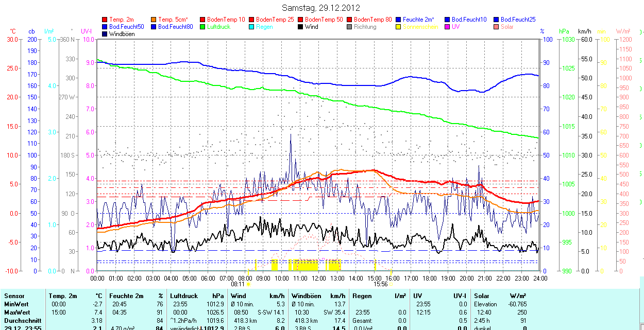Image resolution: width=644 pixels, height=330 pixels.
Task: Click the 12:00 mark on time axis
Action: coord(318,278)
